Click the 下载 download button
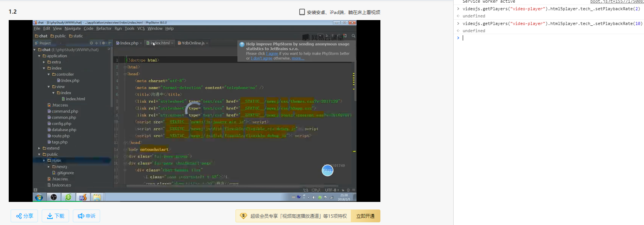Image resolution: width=644 pixels, height=225 pixels. (55, 216)
